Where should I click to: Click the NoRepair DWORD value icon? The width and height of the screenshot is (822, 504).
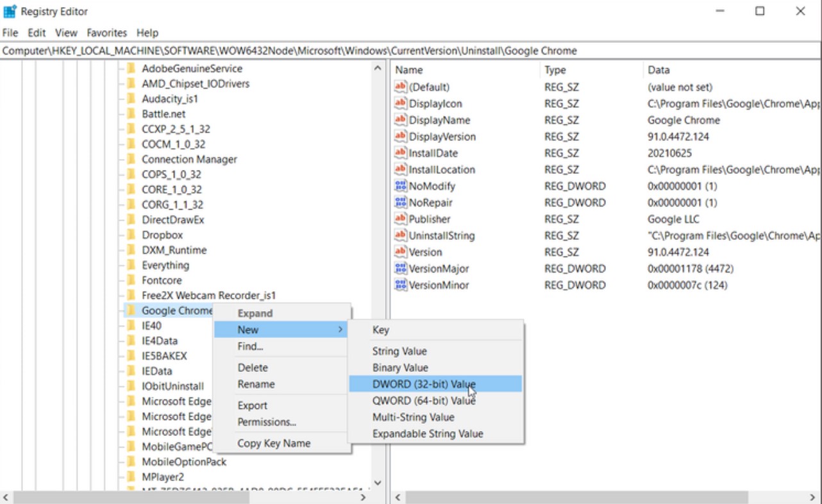pyautogui.click(x=401, y=203)
